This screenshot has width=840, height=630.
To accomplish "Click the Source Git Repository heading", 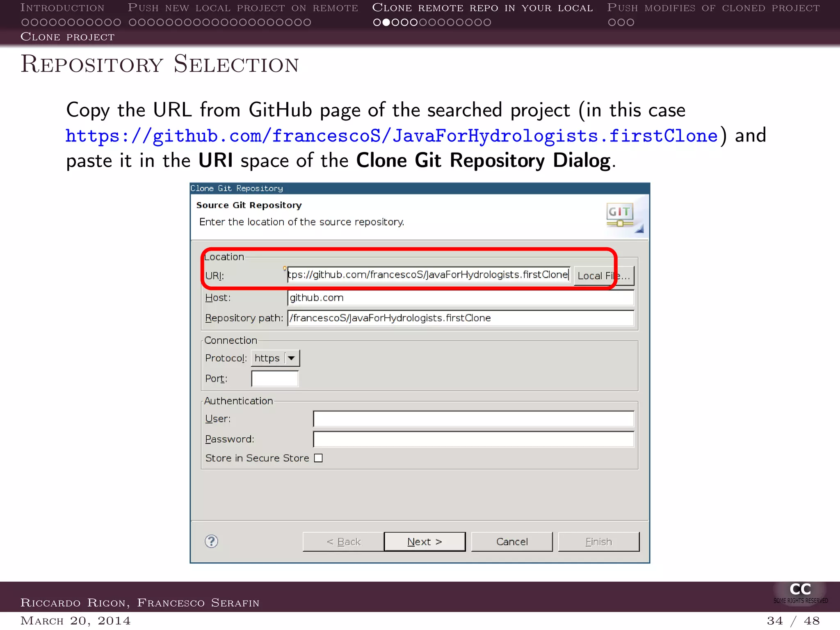I will pyautogui.click(x=249, y=205).
